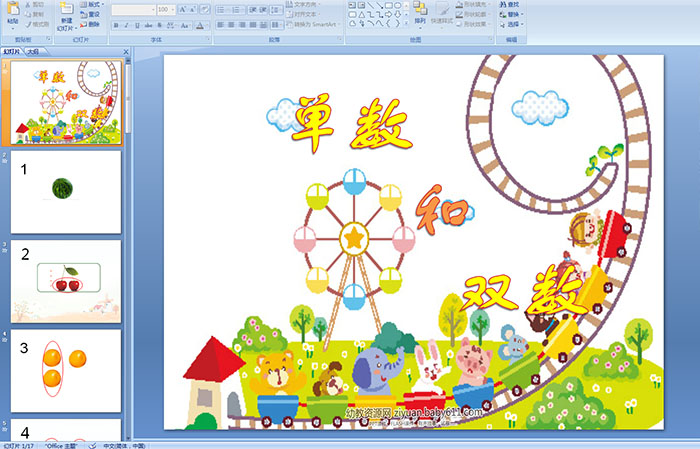
Task: Switch to the Slides (幻灯片) pane tab
Action: (x=11, y=52)
